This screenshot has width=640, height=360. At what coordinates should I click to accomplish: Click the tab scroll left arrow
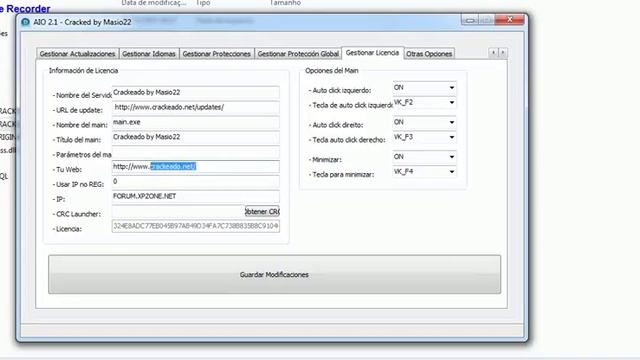click(x=493, y=53)
